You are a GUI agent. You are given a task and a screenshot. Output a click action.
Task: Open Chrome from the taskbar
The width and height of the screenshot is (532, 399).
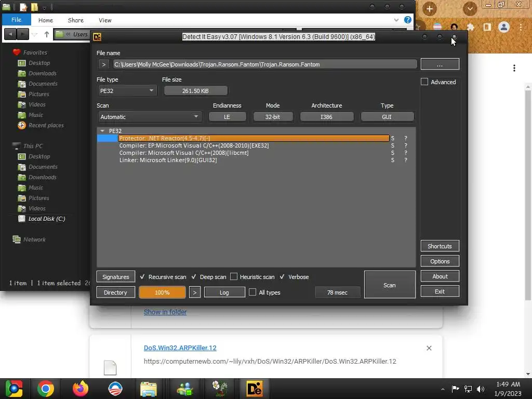coord(46,389)
